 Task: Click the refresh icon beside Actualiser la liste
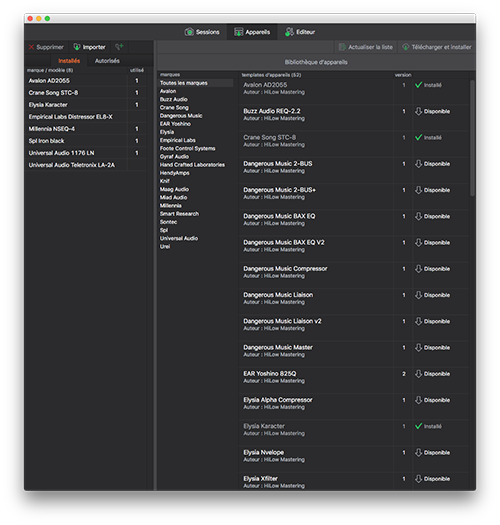[x=342, y=47]
